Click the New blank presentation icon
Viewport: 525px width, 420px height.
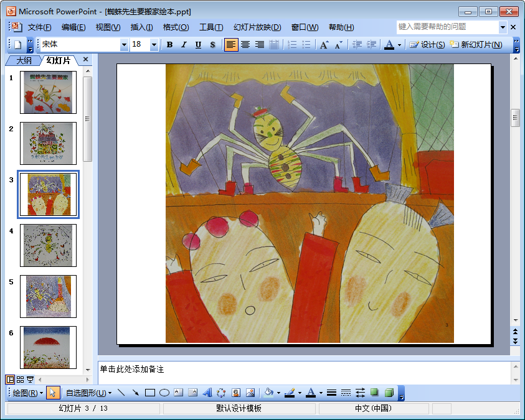click(x=18, y=44)
